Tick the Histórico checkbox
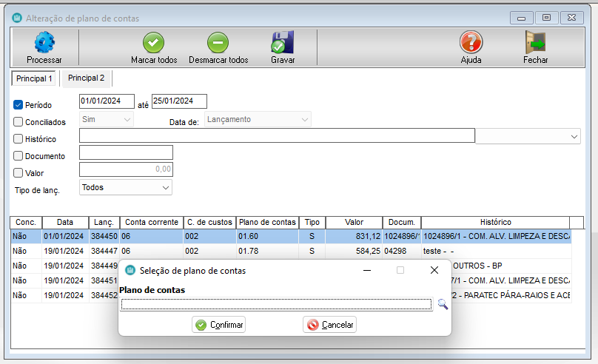 point(19,139)
